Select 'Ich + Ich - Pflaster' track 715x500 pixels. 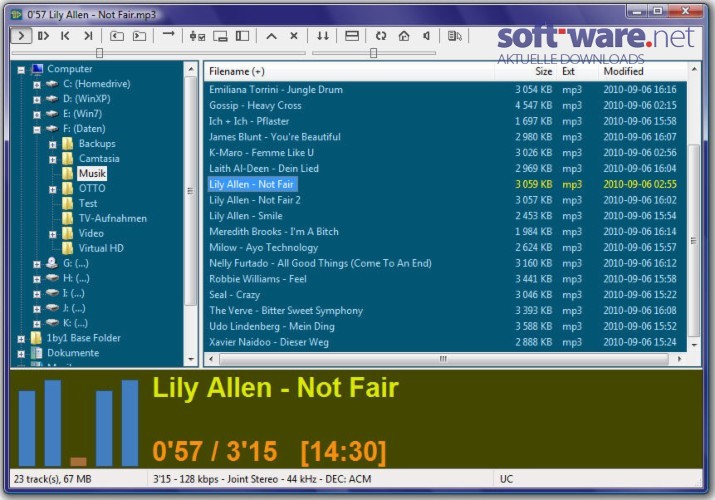249,121
